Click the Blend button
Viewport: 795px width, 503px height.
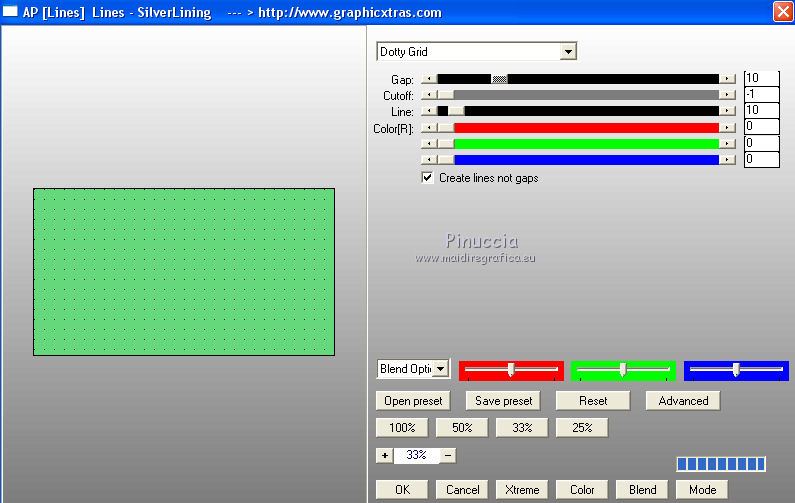[x=642, y=489]
